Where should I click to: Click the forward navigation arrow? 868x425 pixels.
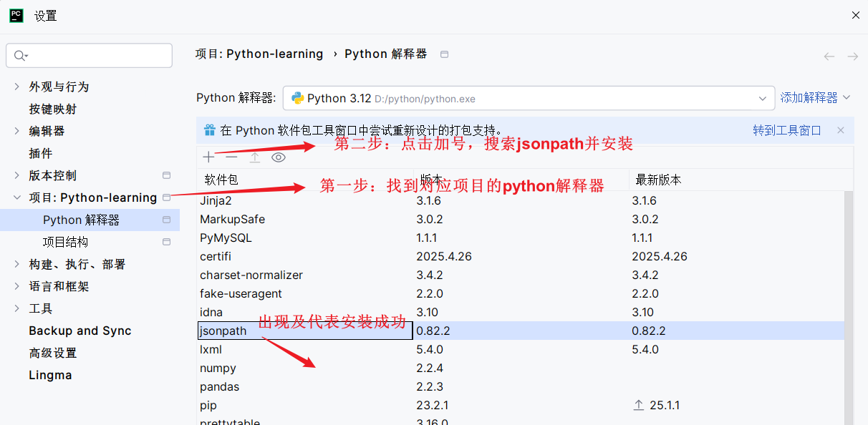(852, 57)
